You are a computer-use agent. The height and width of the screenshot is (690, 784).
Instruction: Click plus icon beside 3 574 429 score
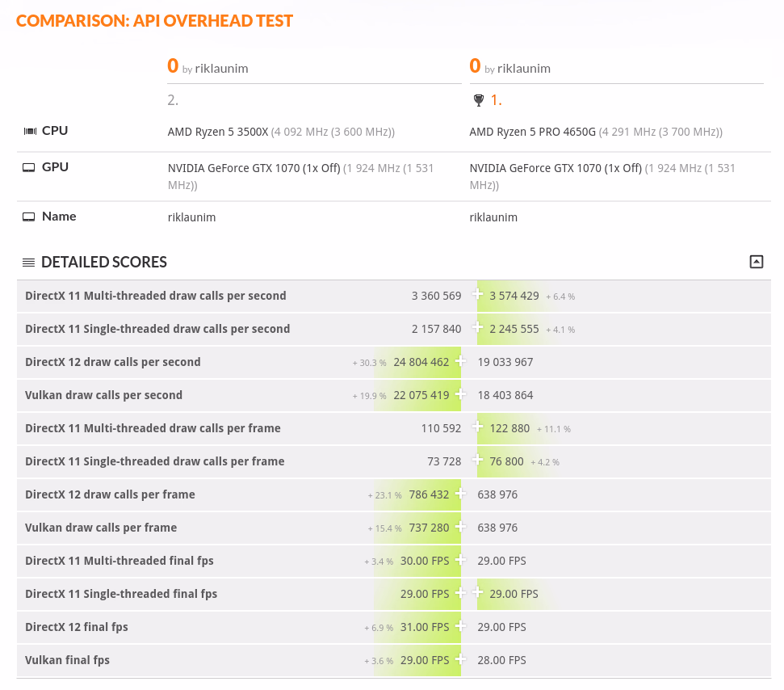point(478,296)
